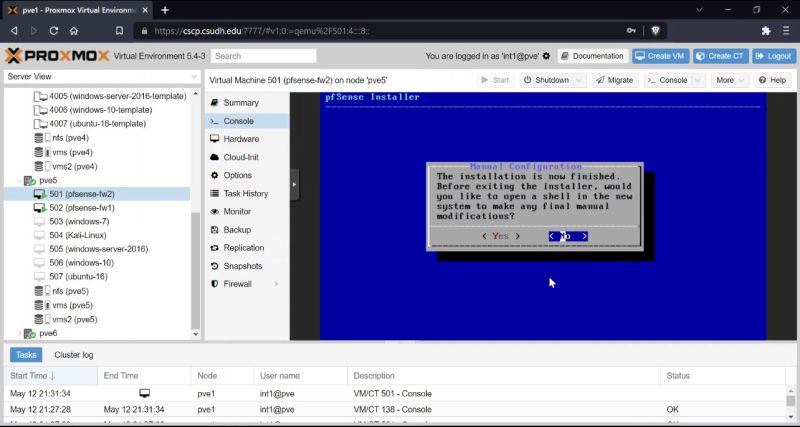The image size is (800, 427).
Task: Click the Documentation button
Action: tap(593, 56)
